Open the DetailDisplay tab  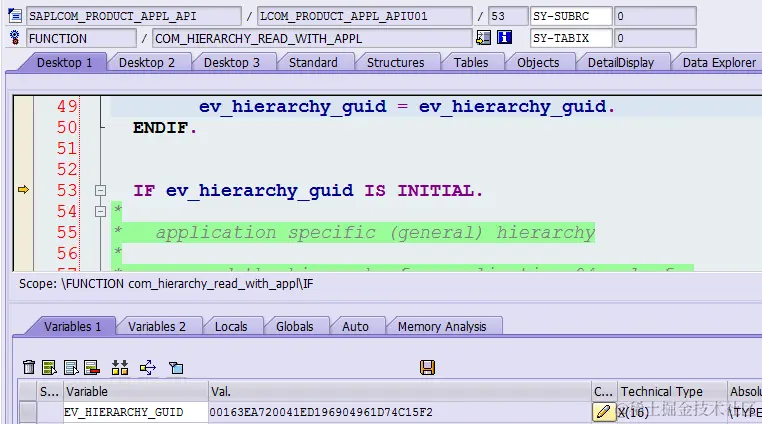coord(621,63)
